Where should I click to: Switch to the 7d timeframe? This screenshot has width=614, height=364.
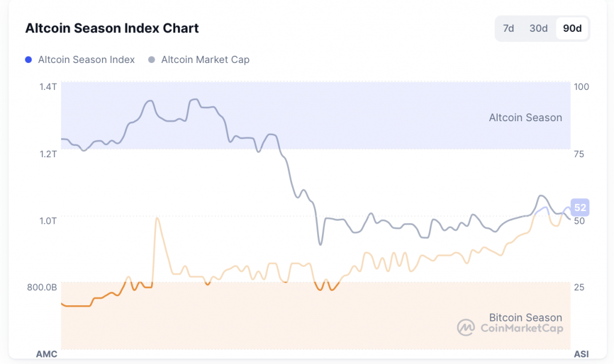(x=507, y=28)
